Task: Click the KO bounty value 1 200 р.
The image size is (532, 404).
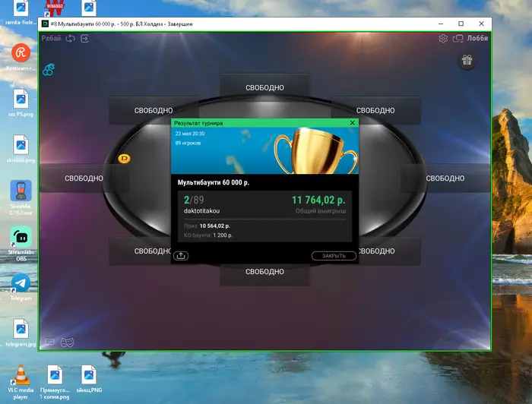Action: [x=223, y=235]
